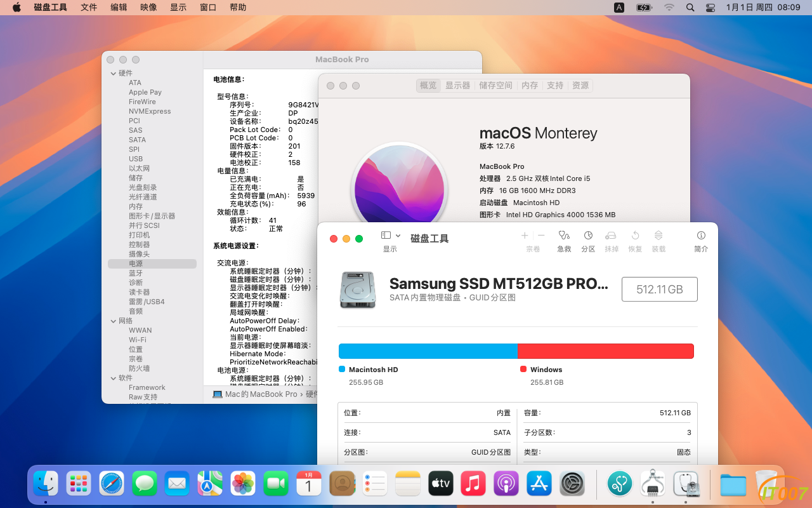Open the Edit (编辑) menu in menu bar
The width and height of the screenshot is (812, 508).
tap(119, 7)
